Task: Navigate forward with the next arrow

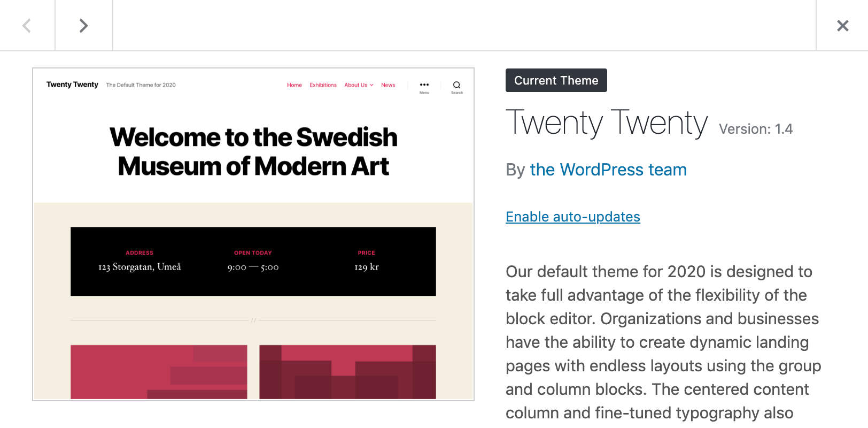Action: tap(83, 25)
